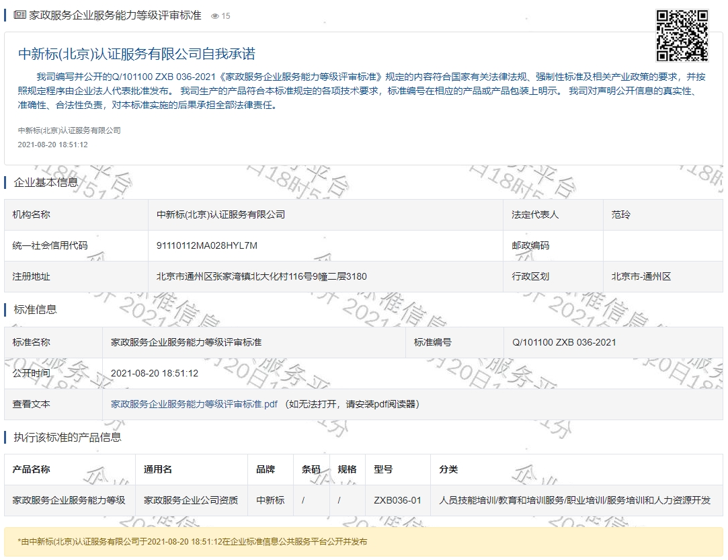728x560 pixels.
Task: Click the value 北京市-通州区
Action: point(641,277)
